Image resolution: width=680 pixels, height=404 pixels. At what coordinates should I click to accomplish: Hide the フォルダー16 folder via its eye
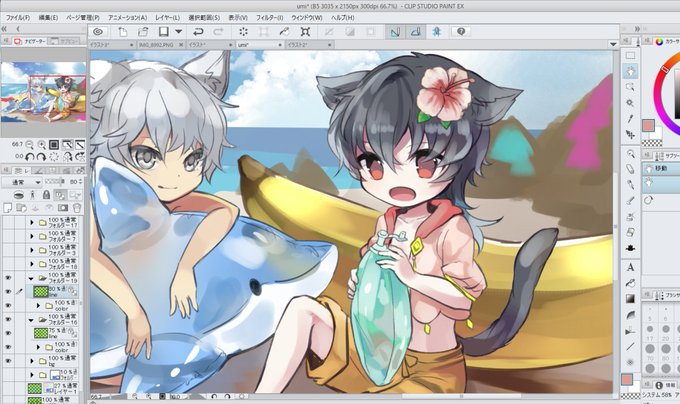coord(8,319)
